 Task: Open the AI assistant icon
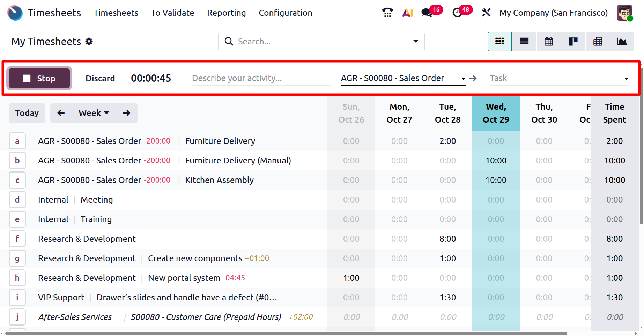coord(407,13)
